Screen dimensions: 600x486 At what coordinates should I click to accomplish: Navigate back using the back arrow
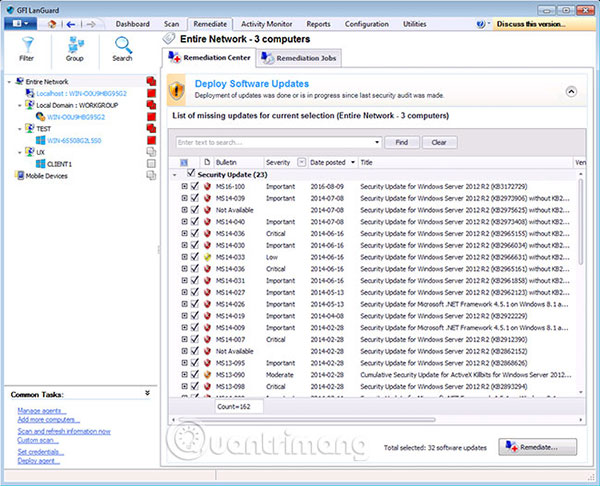coord(68,22)
